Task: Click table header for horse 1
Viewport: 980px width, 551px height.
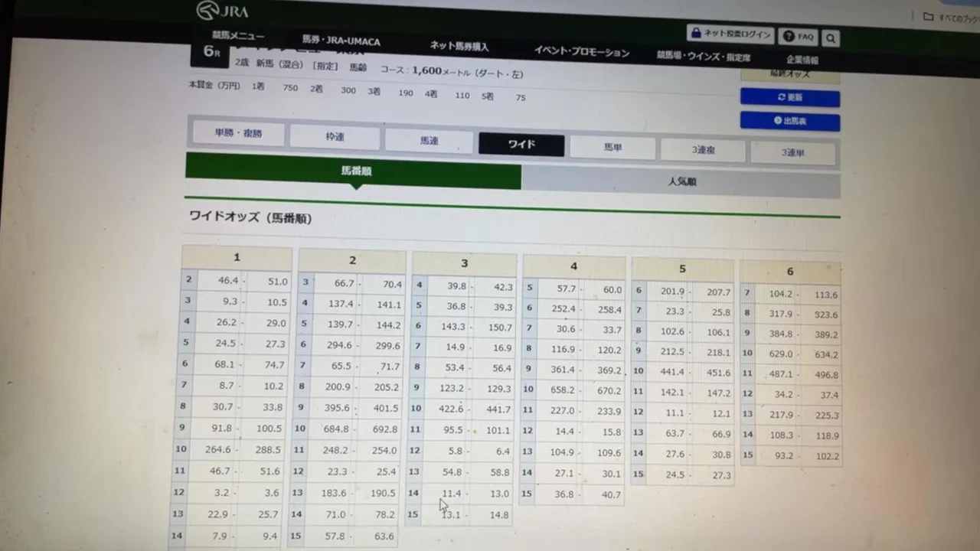Action: [237, 257]
